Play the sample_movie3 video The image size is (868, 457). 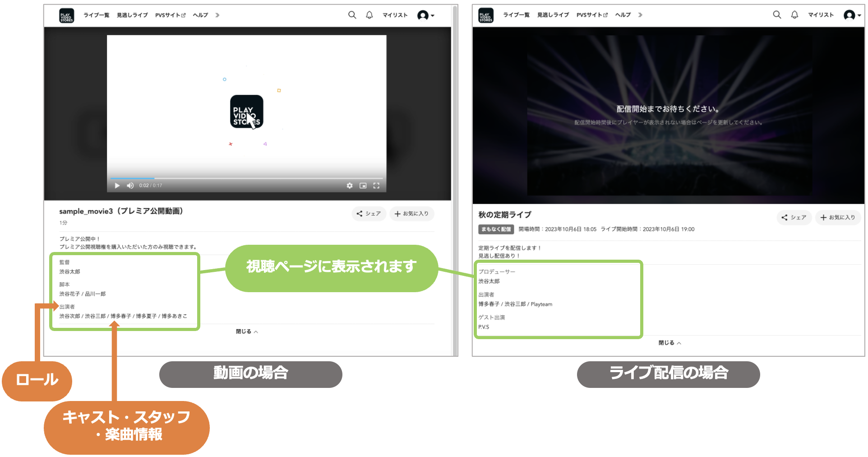(x=117, y=186)
